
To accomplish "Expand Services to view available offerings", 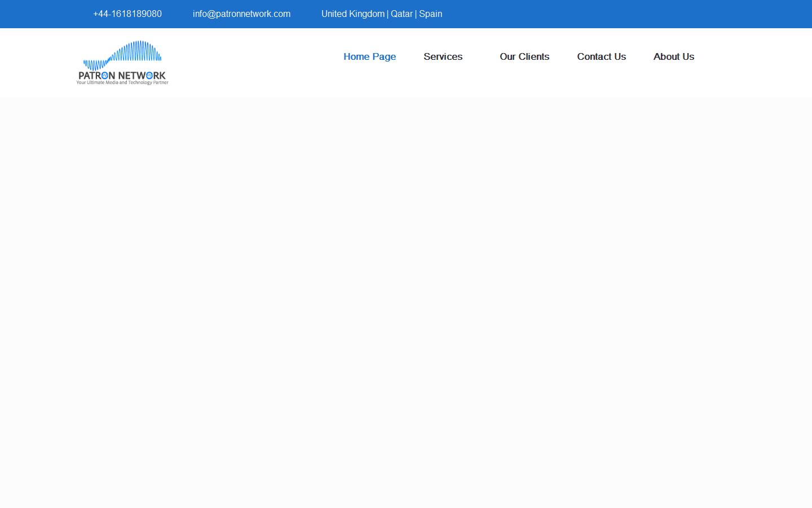I will point(443,56).
